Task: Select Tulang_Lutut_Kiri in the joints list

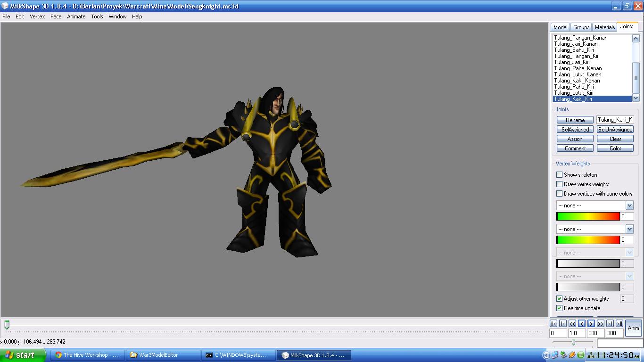Action: tap(592, 93)
